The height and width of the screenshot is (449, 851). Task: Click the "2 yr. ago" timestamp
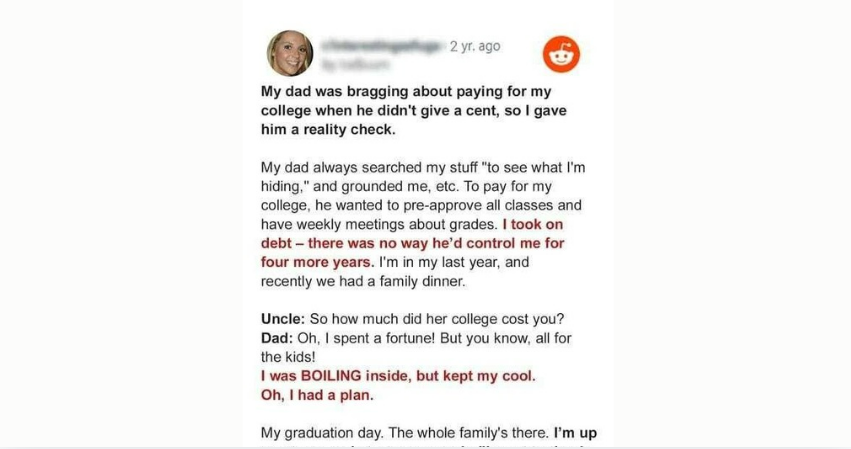(475, 46)
